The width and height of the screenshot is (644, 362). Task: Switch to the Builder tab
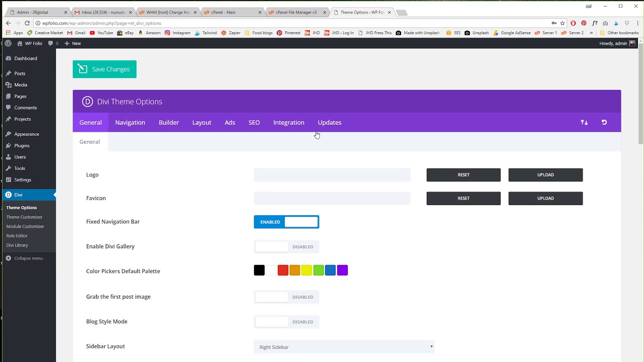pos(169,122)
